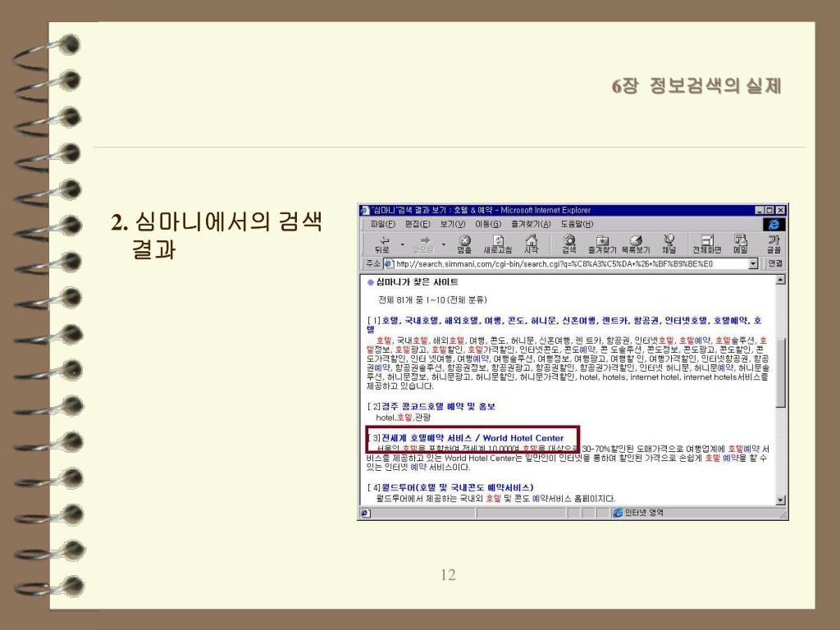The height and width of the screenshot is (630, 840).
Task: Click the Internet zone status bar icon
Action: [618, 514]
